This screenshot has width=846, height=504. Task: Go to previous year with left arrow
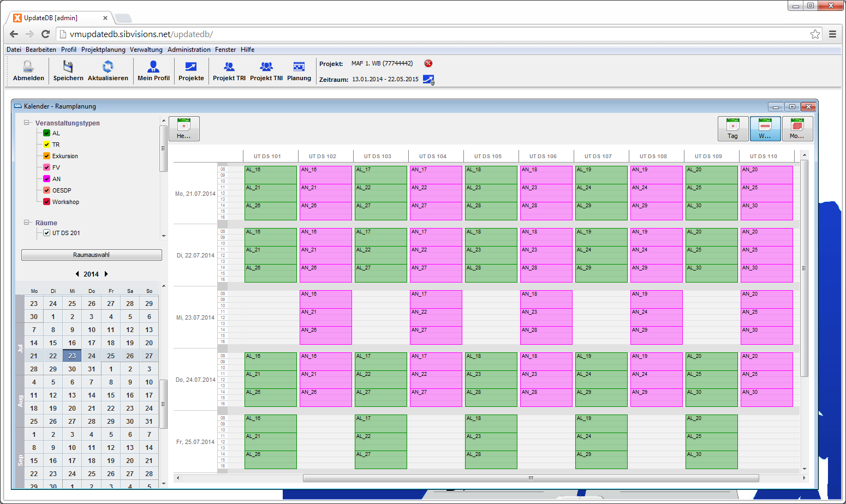77,274
